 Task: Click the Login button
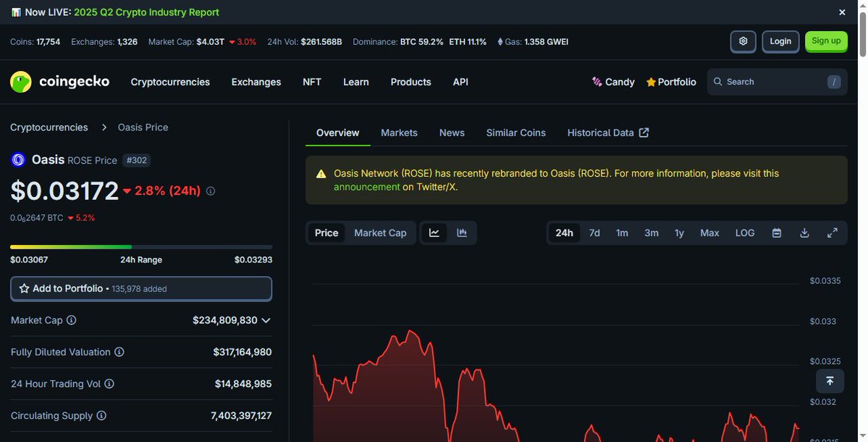pyautogui.click(x=780, y=41)
